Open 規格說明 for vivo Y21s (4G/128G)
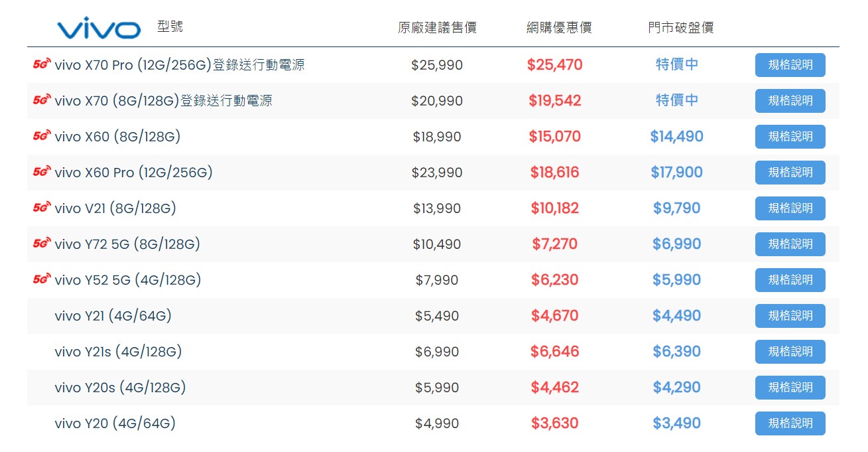 790,352
